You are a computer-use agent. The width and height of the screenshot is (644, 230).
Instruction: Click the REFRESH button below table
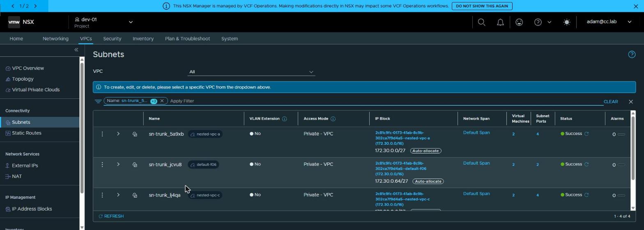click(x=111, y=216)
